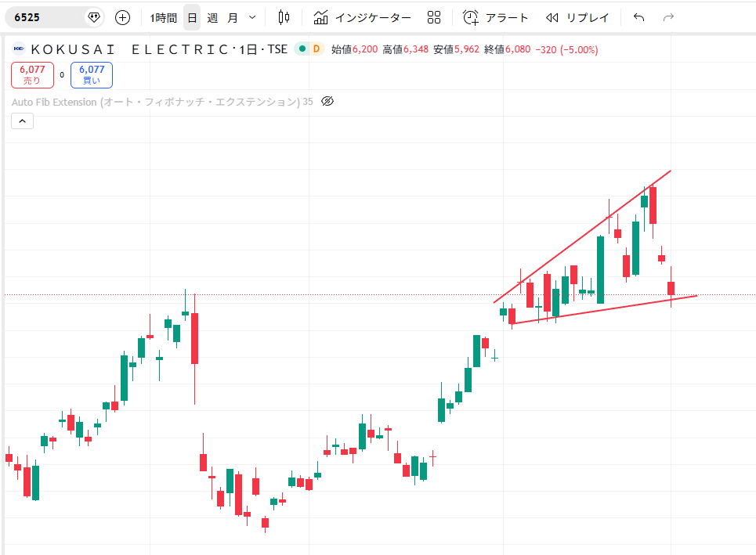Start bar replay with リプレイ

(x=577, y=17)
